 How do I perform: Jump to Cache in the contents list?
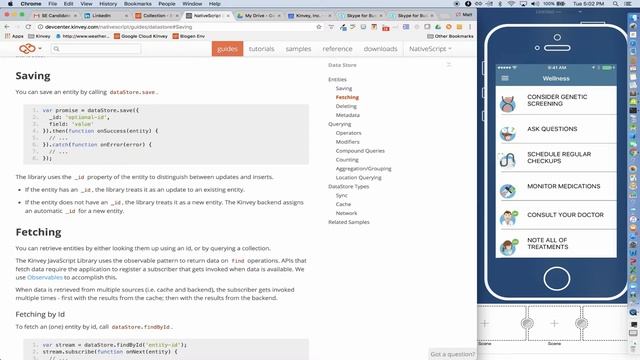(x=343, y=204)
